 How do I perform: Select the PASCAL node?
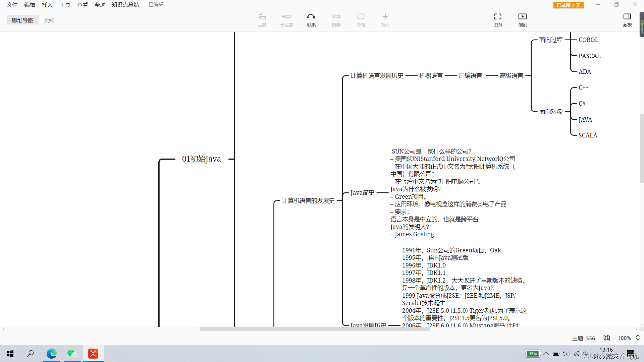(x=590, y=56)
